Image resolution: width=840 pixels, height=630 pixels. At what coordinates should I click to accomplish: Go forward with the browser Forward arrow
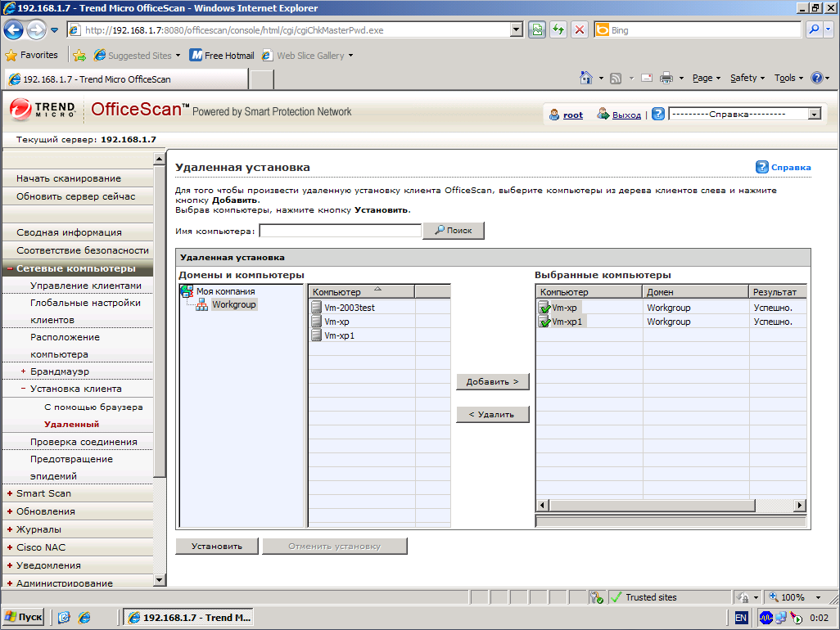pyautogui.click(x=36, y=30)
